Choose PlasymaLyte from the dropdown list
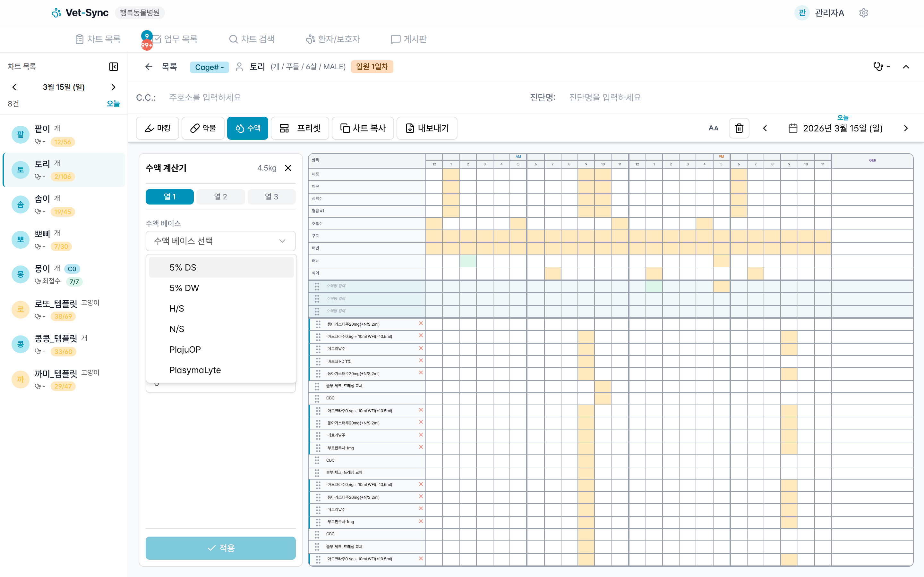924x577 pixels. pos(195,370)
